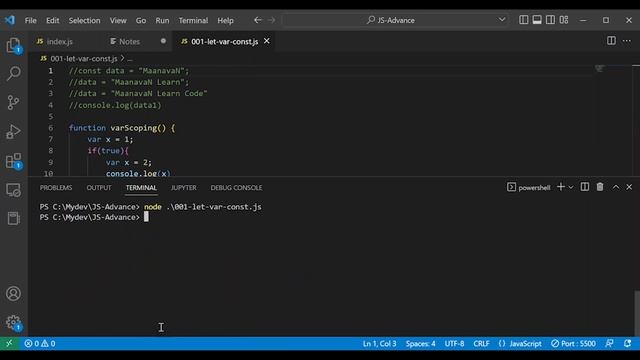The width and height of the screenshot is (640, 360).
Task: Go forward with the right arrow
Action: tap(271, 20)
